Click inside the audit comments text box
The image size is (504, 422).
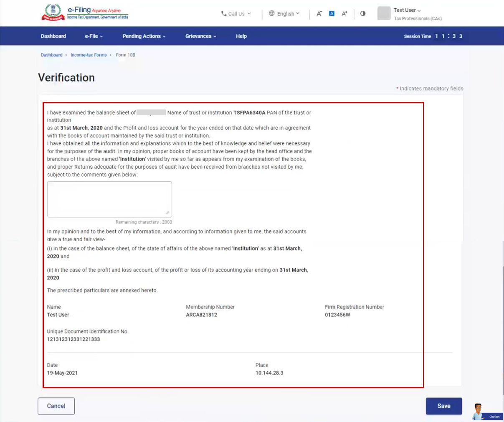click(109, 198)
